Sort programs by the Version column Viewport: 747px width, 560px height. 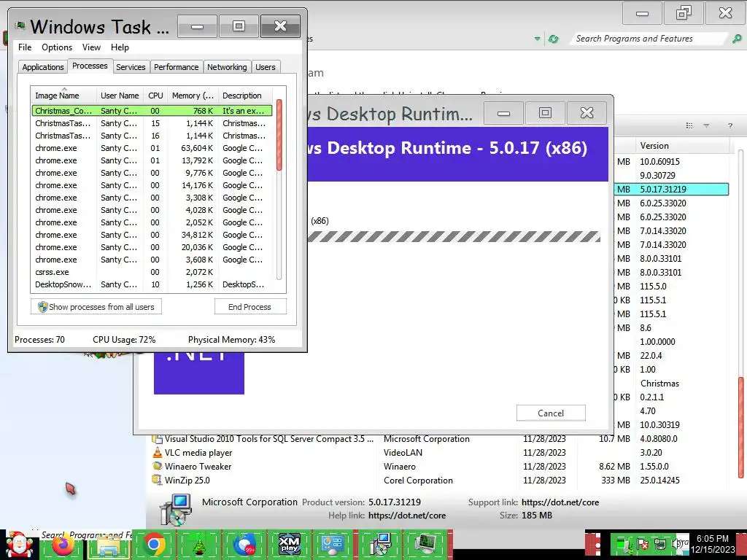[682, 146]
